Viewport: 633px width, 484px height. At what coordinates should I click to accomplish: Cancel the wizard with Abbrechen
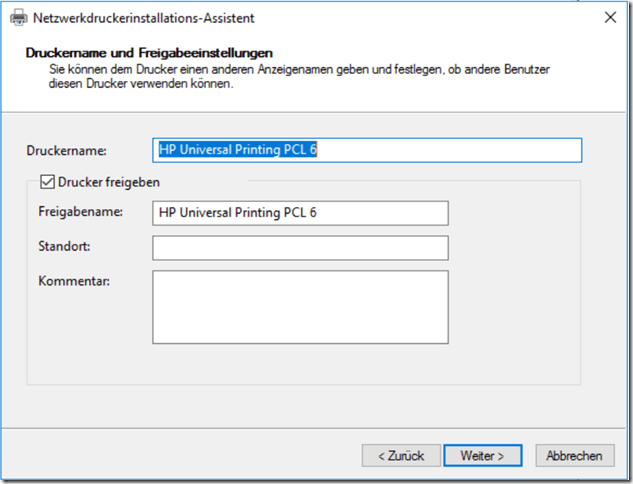coord(575,456)
